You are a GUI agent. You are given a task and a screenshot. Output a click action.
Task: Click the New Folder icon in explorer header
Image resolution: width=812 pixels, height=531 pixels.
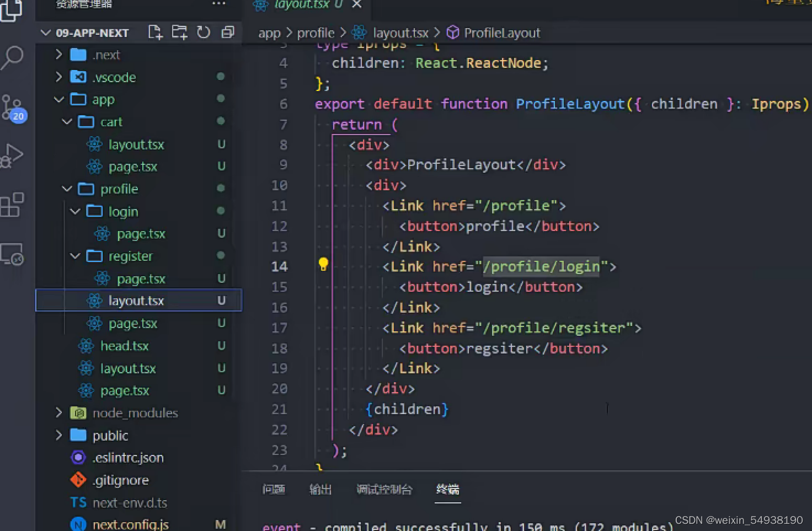click(179, 33)
